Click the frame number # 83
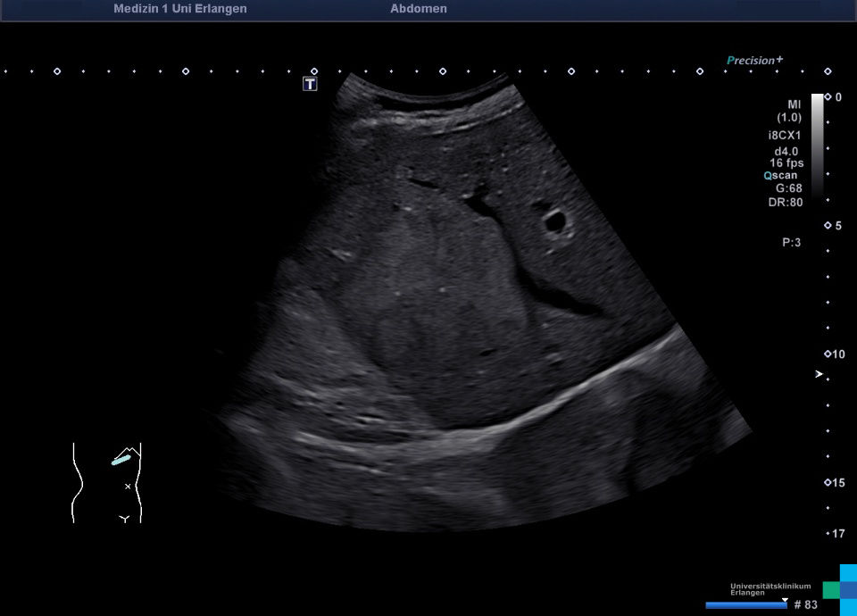This screenshot has height=616, width=857. click(805, 605)
